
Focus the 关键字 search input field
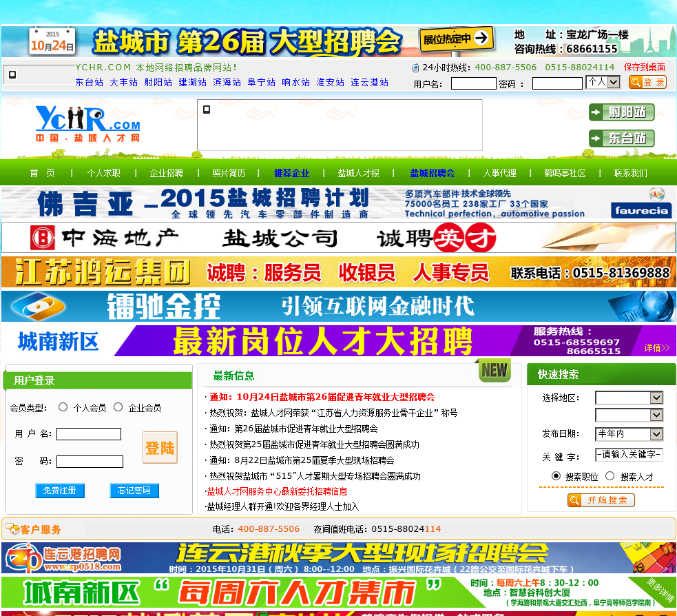click(629, 455)
